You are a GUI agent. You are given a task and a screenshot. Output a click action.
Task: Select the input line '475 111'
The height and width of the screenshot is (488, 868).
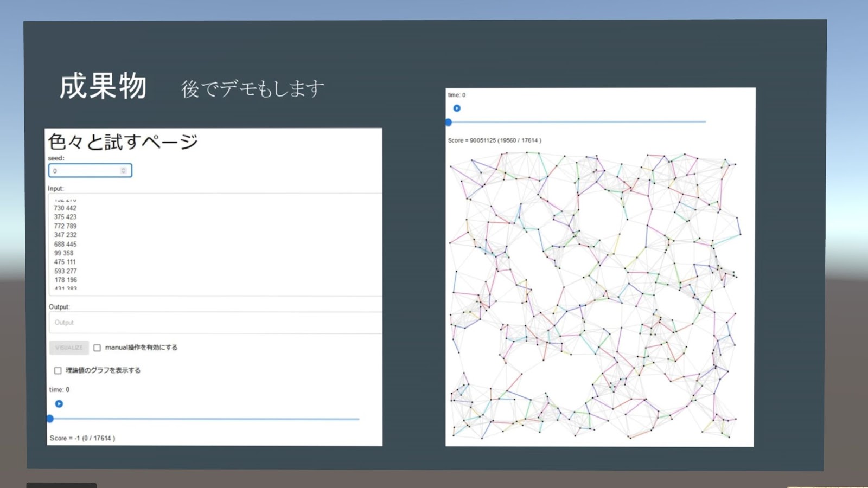(x=65, y=262)
